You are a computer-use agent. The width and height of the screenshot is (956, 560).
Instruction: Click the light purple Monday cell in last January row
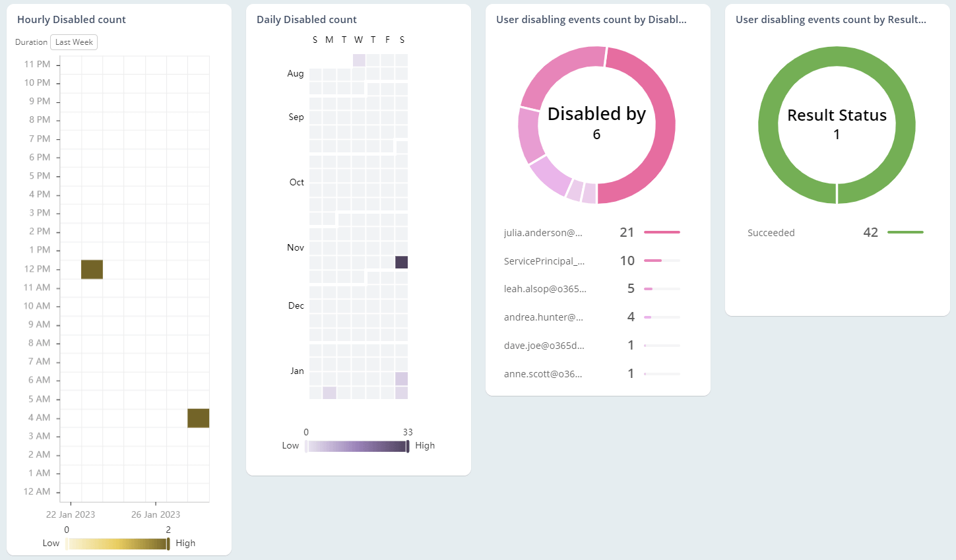329,393
